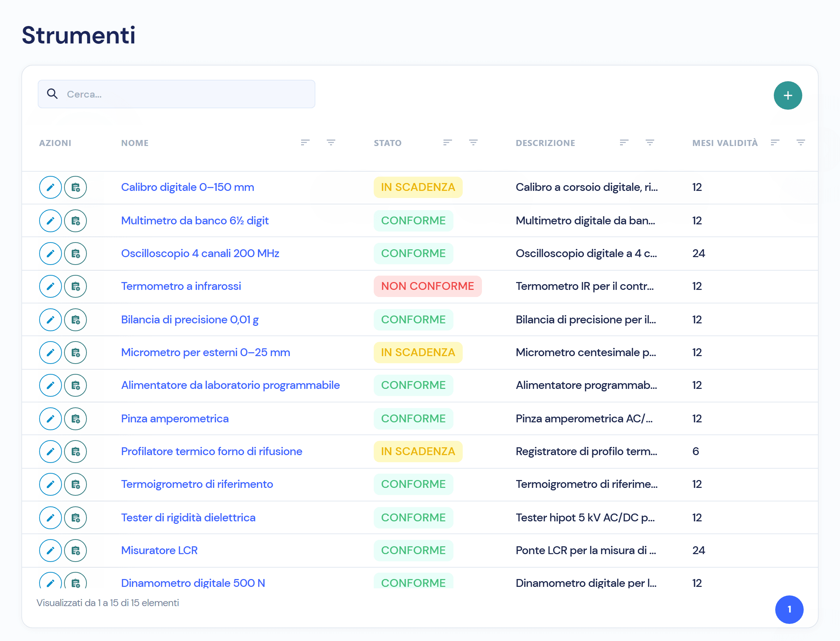Sort by the Descrizione column
Screen dimensions: 840x641
tap(624, 143)
